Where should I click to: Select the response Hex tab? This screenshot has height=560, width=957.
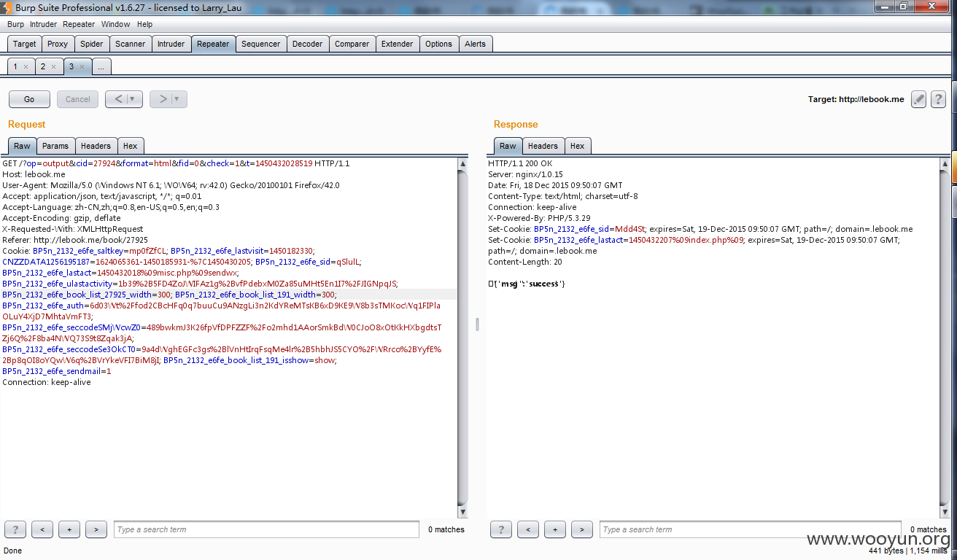[578, 146]
